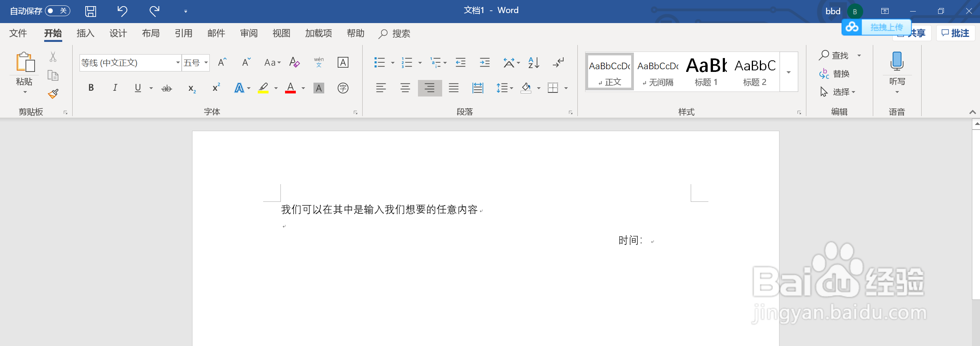Switch to the 插入 ribbon tab
980x346 pixels.
85,33
